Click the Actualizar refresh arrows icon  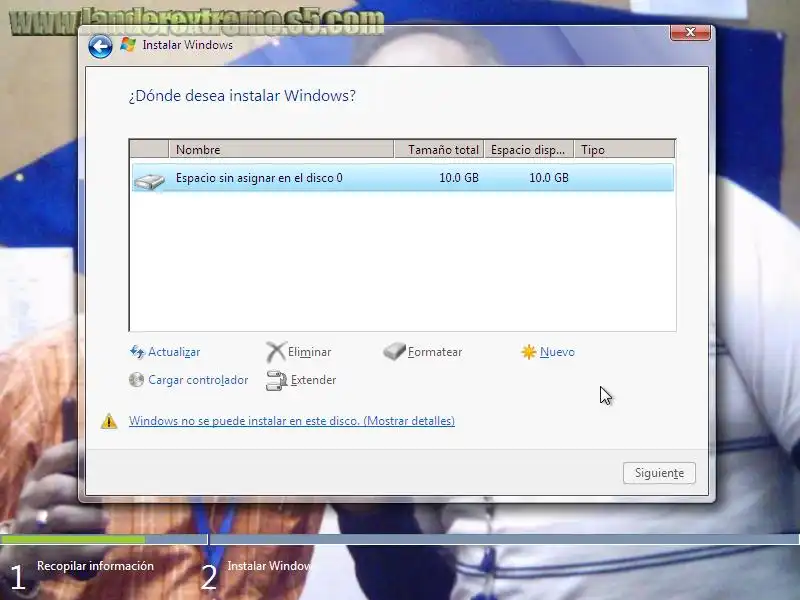(137, 352)
